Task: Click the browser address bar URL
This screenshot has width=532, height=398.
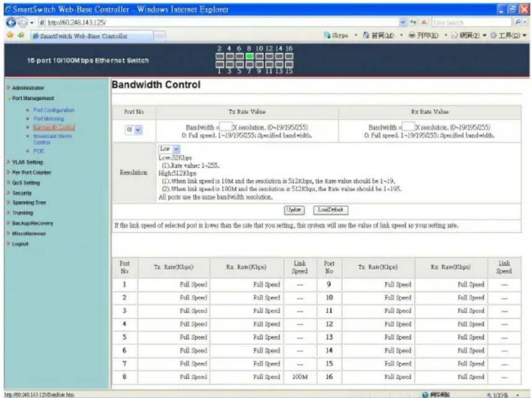Action: (219, 22)
